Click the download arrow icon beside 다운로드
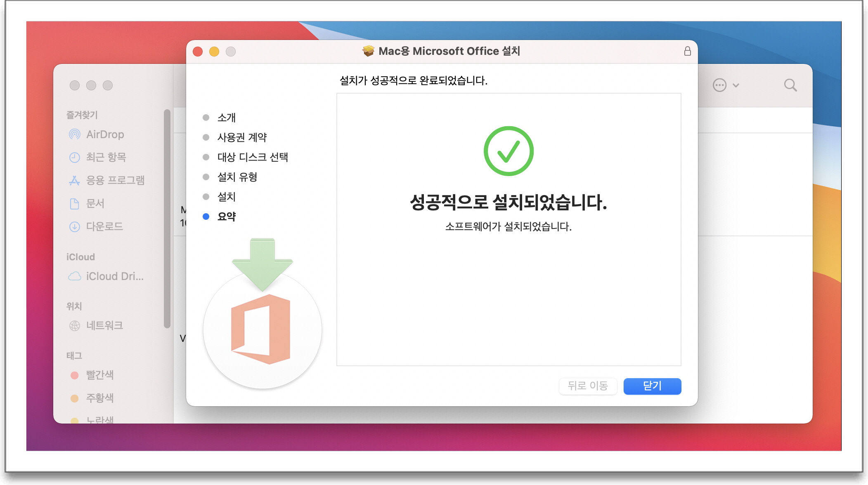Image resolution: width=868 pixels, height=485 pixels. [x=75, y=227]
